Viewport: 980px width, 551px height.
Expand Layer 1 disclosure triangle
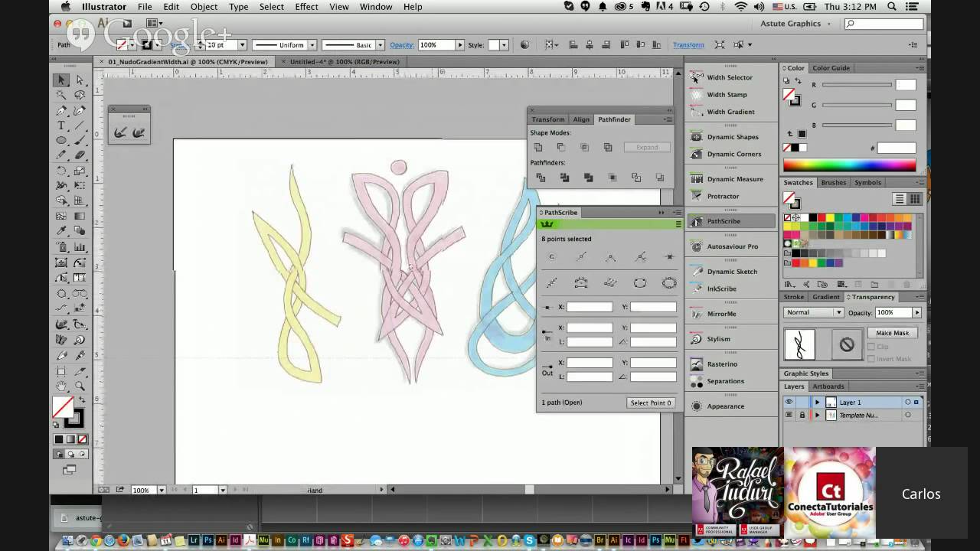pos(817,403)
